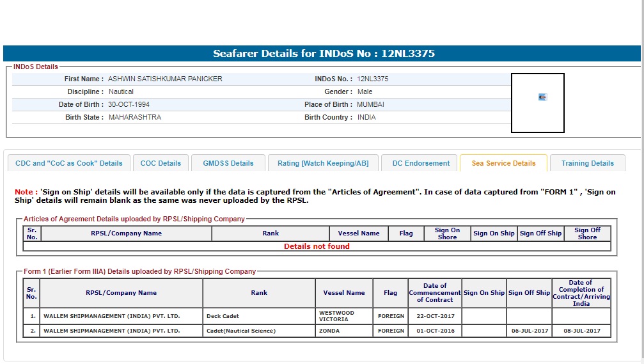Open the CDC and "CoC as Cook" Details tab
Image resolution: width=644 pixels, height=364 pixels.
[x=68, y=163]
